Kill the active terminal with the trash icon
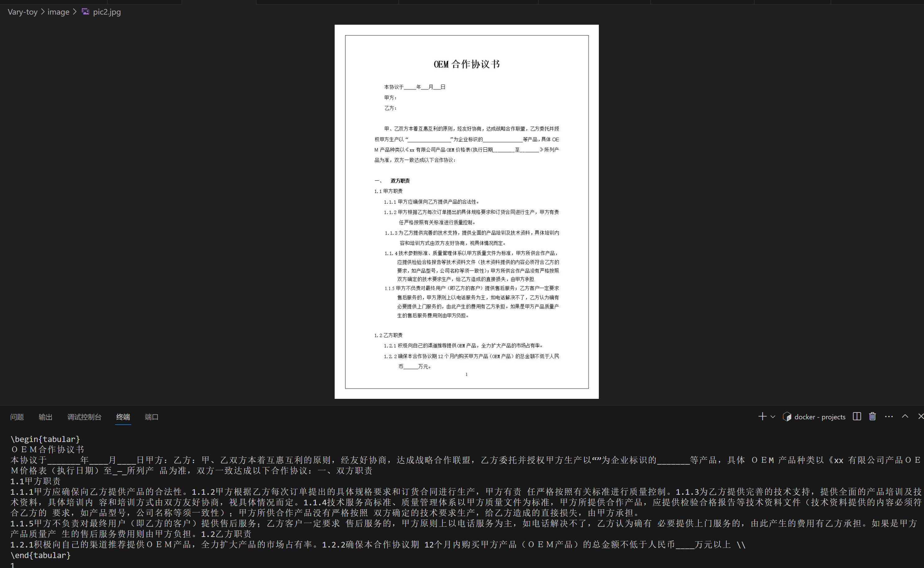Screen dimensions: 924x568 pos(872,417)
